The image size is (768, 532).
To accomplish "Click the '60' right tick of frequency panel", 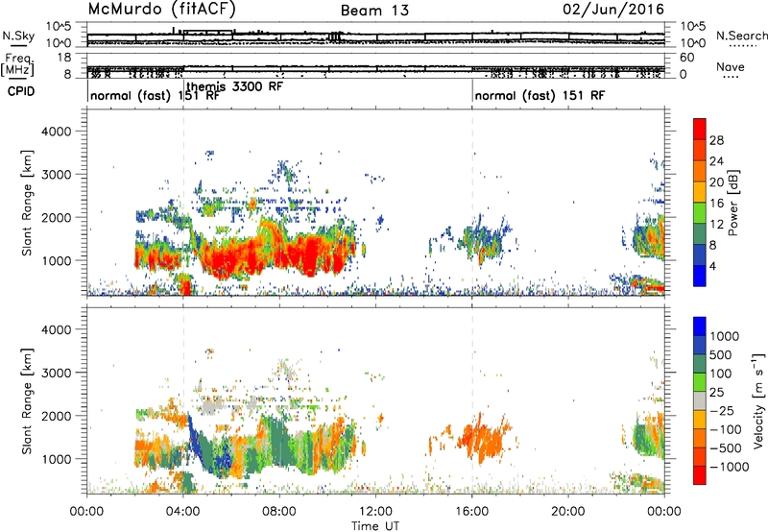I will (686, 58).
